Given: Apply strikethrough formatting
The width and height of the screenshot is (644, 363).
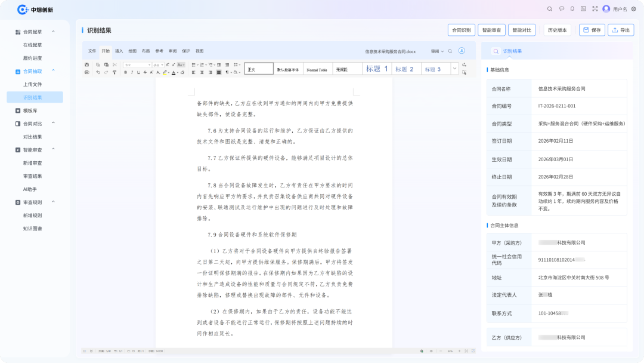Looking at the screenshot, I should click(145, 72).
